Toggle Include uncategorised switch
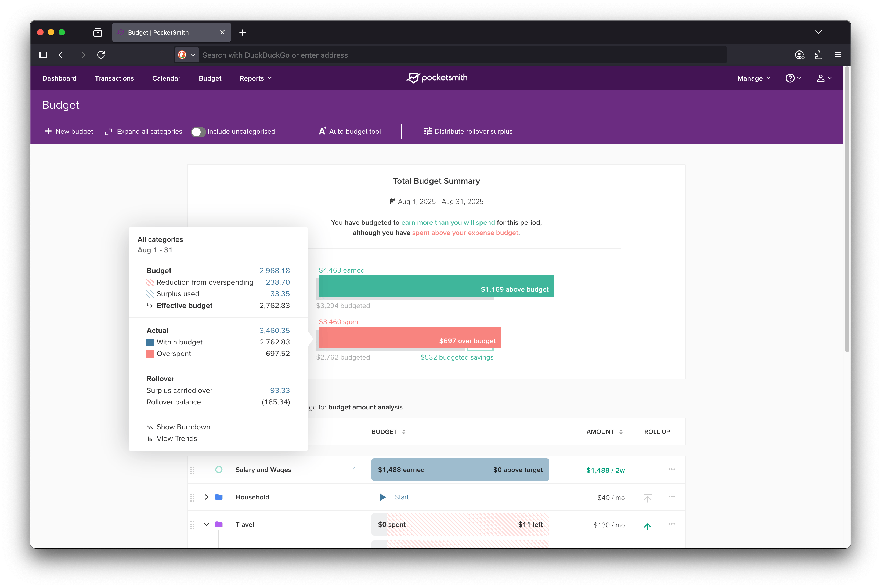The height and width of the screenshot is (588, 881). [198, 132]
